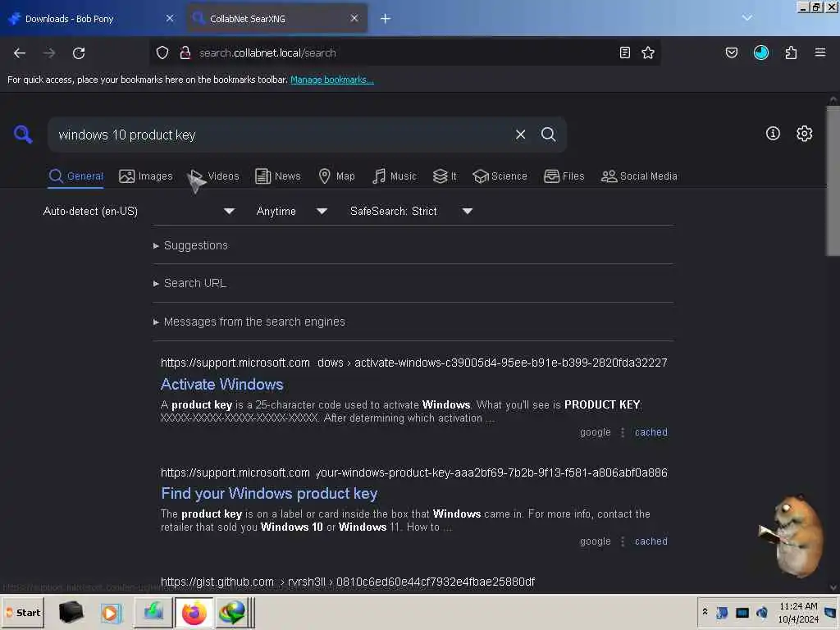The width and height of the screenshot is (840, 630).
Task: Click the taskbar clock showing 11:24 AM
Action: tap(798, 612)
